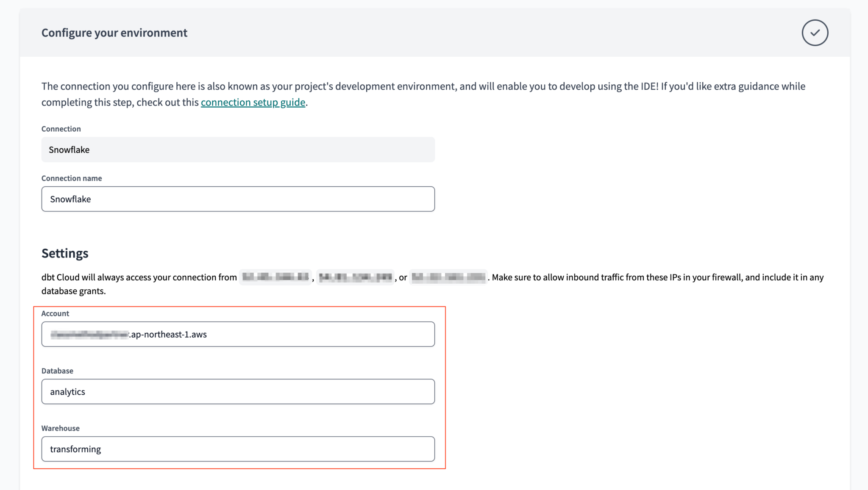Click the Configure your environment header
The height and width of the screenshot is (490, 868).
point(114,33)
